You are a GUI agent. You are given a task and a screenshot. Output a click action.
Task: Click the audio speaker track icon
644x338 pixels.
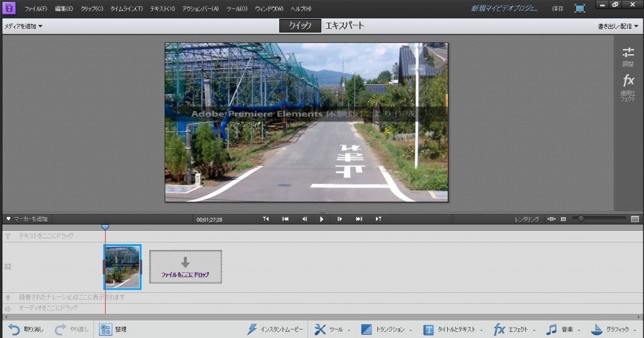(x=8, y=308)
